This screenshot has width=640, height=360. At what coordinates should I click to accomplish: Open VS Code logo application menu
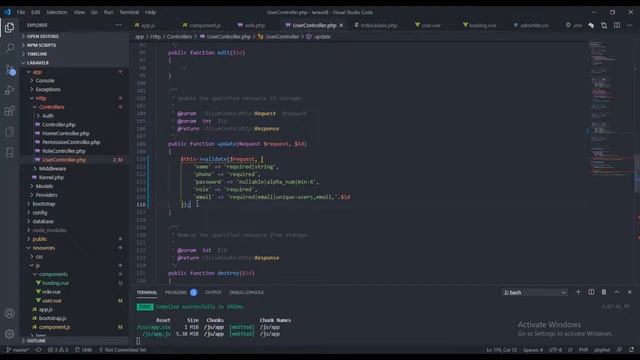7,12
